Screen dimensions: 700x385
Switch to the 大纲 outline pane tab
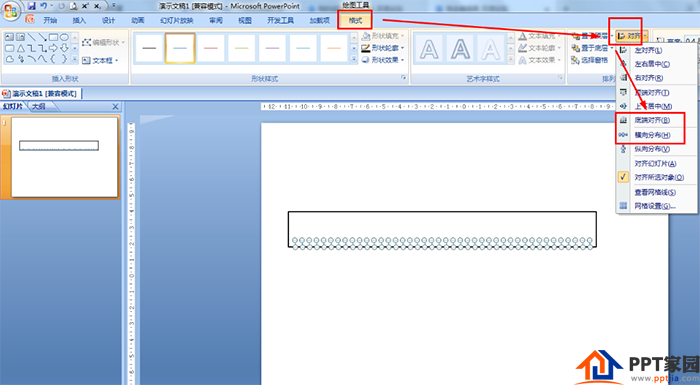click(x=39, y=106)
